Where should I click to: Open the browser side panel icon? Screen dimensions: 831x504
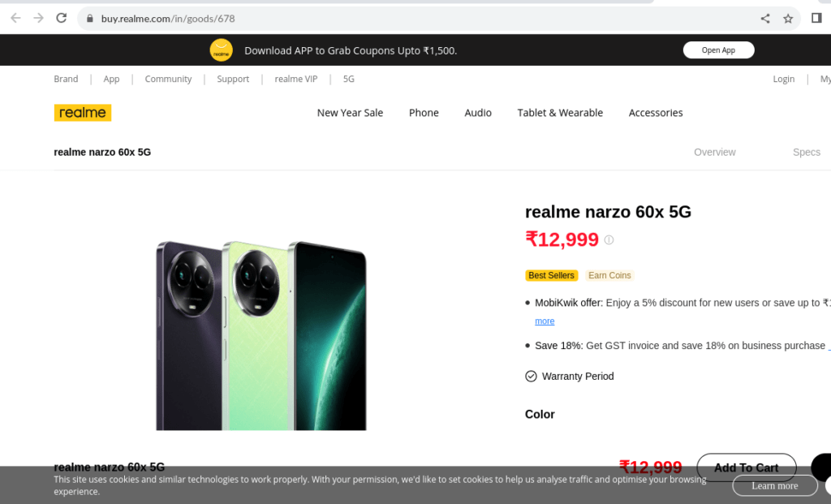(816, 18)
